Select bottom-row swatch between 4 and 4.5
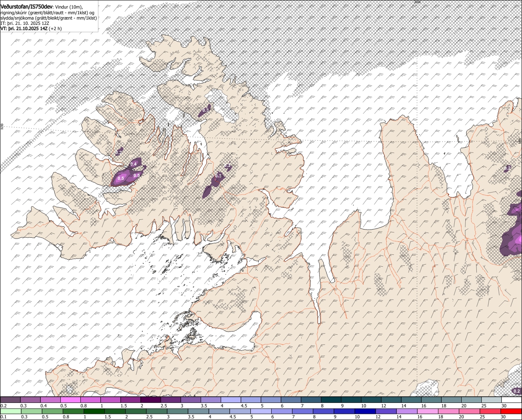Image resolution: width=522 pixels, height=420 pixels. click(x=219, y=411)
